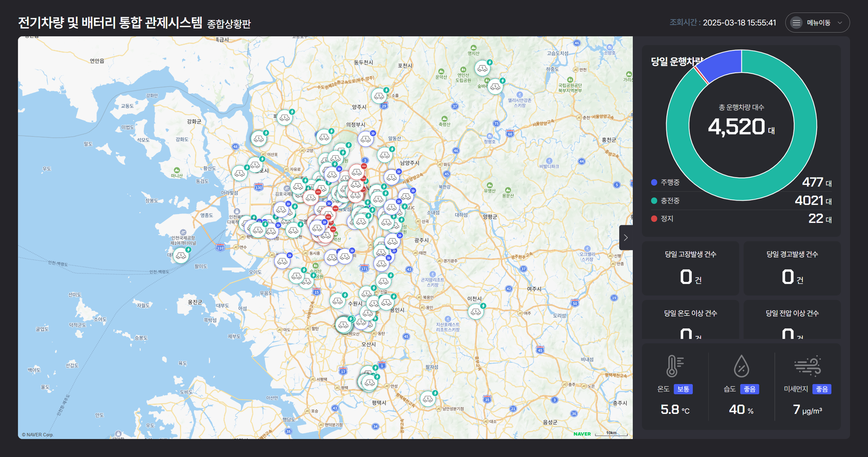This screenshot has height=457, width=868.
Task: Click the charging vehicle marker left of 이산포
Action: click(255, 165)
